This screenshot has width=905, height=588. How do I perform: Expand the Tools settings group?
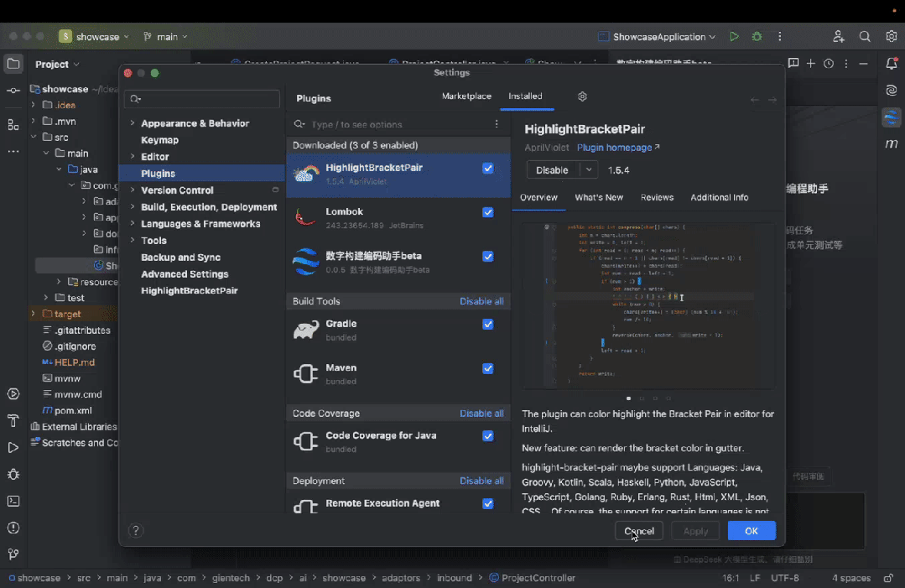tap(133, 240)
